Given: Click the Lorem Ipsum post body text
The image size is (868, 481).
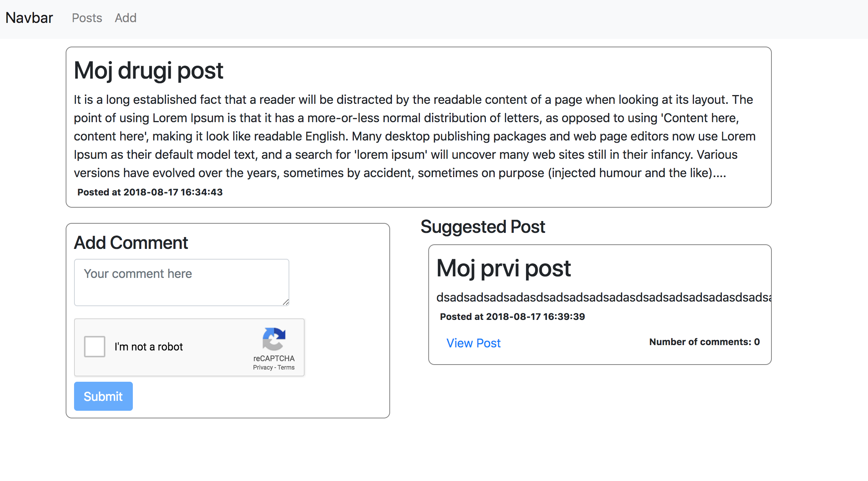Looking at the screenshot, I should pyautogui.click(x=414, y=136).
